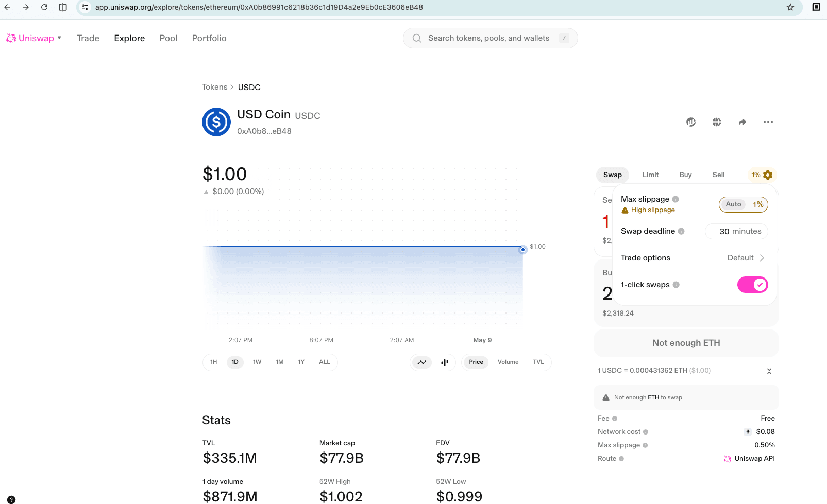Click the 1 USDC exchange rate text
827x504 pixels.
(654, 371)
